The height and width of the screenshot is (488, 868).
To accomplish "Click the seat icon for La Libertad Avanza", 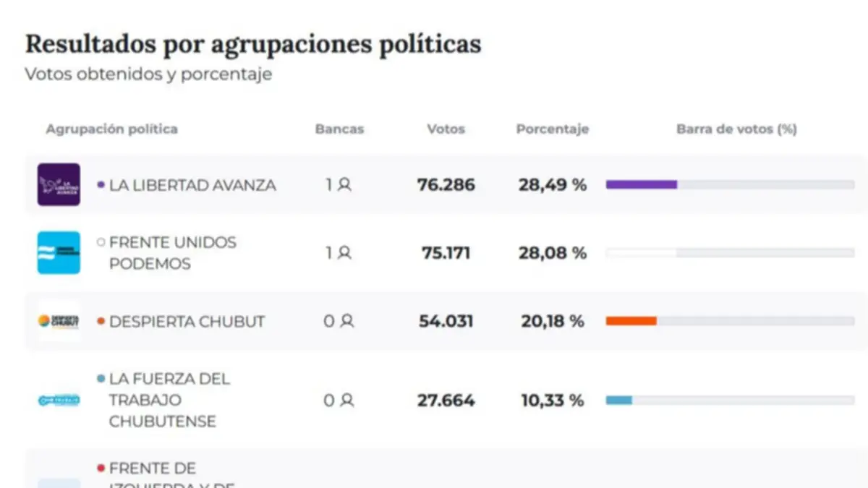I will (x=344, y=185).
